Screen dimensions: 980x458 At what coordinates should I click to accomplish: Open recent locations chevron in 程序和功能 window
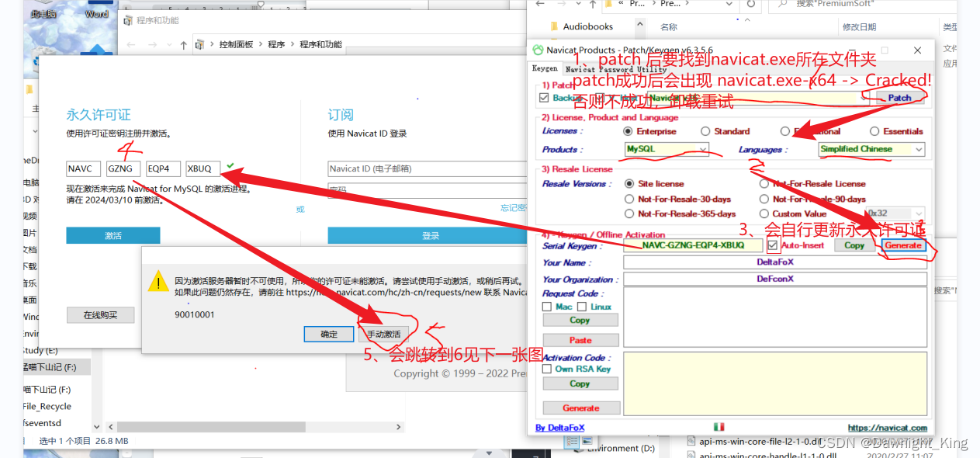168,45
